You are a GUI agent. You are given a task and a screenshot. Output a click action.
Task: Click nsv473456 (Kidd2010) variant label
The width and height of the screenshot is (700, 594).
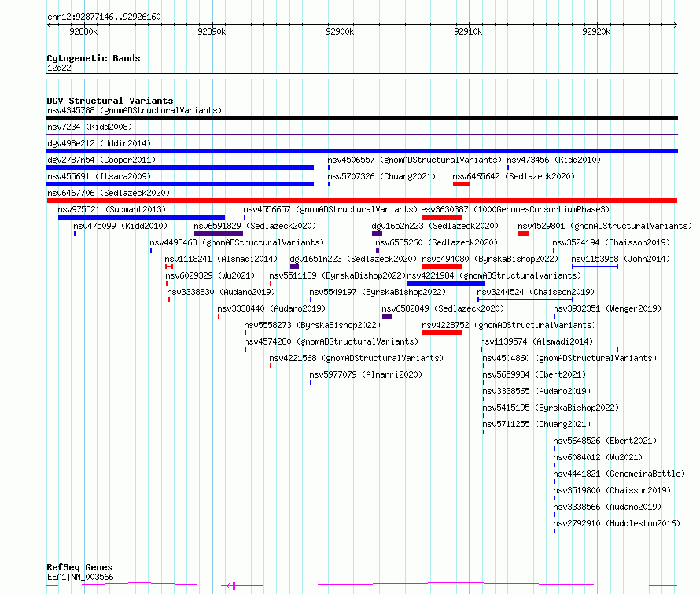pyautogui.click(x=554, y=160)
